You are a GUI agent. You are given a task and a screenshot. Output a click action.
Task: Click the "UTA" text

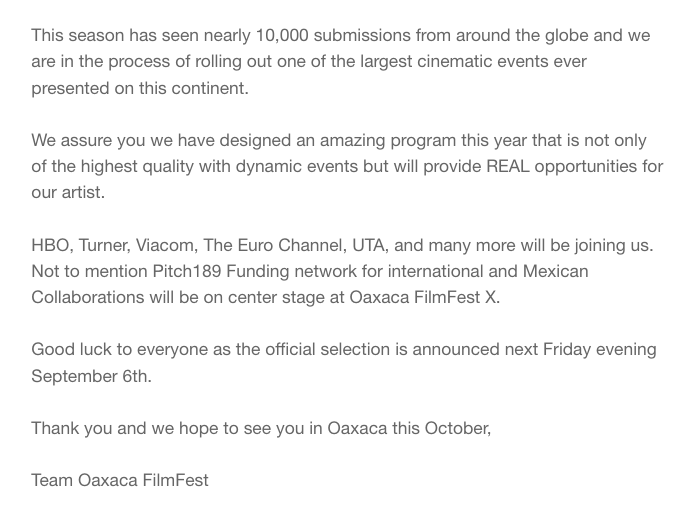point(369,245)
